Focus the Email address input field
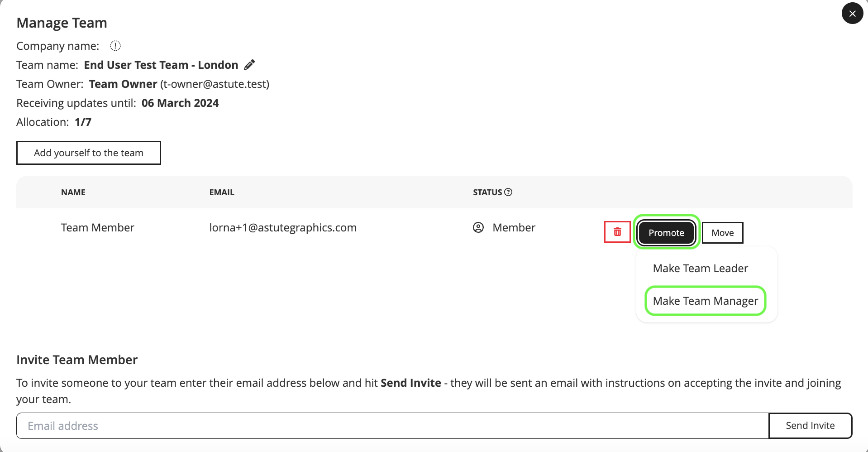Image resolution: width=868 pixels, height=452 pixels. (392, 425)
